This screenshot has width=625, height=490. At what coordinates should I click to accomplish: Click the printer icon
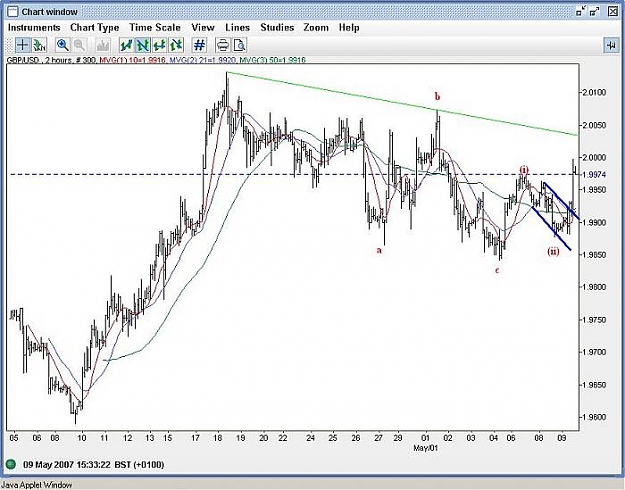click(223, 45)
